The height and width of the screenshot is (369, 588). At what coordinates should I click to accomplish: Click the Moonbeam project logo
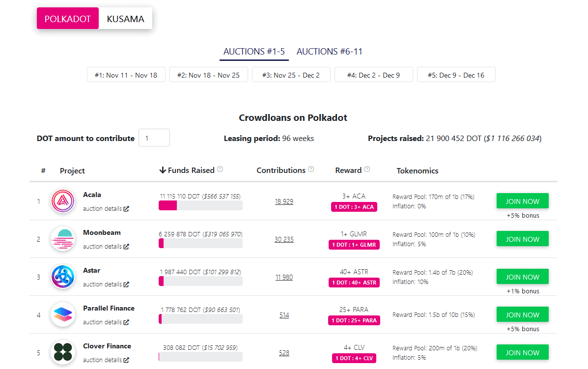pos(63,239)
